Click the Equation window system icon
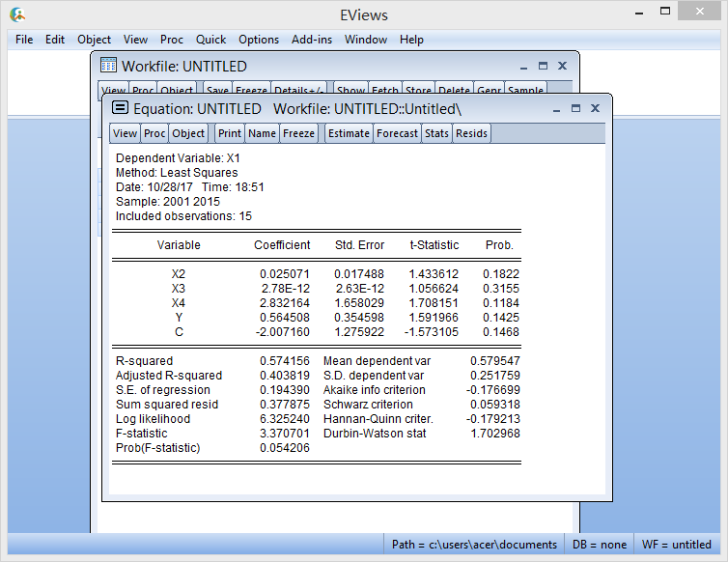 tap(121, 108)
